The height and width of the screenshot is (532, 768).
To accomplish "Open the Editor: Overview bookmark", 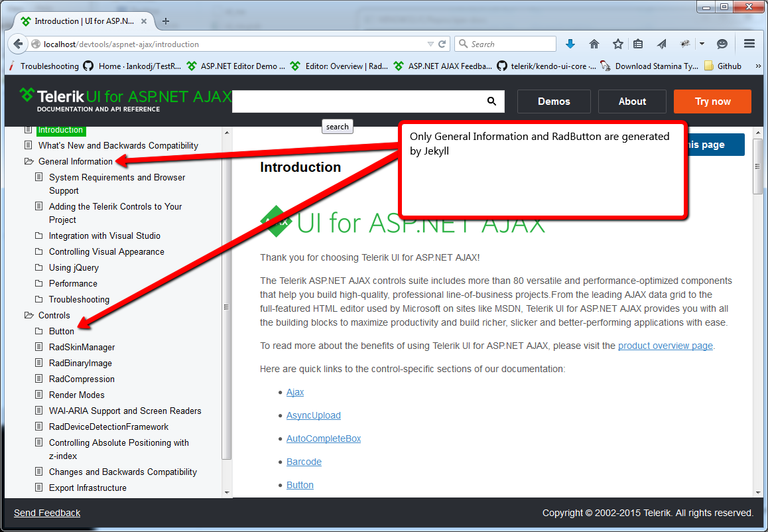I will pos(340,66).
